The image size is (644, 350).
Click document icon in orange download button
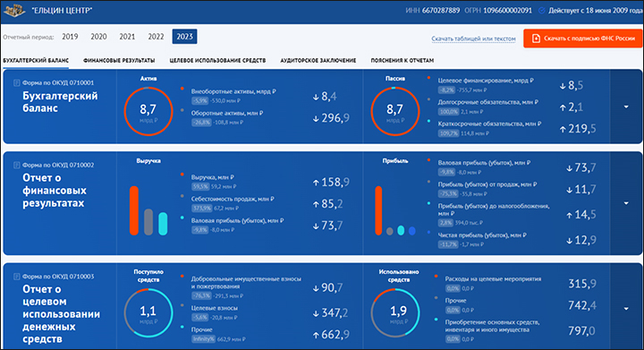536,38
